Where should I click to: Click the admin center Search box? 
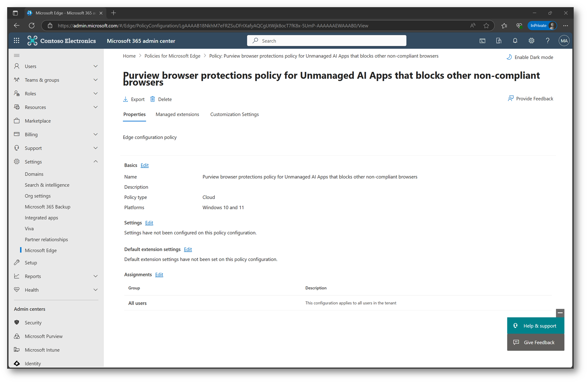(x=327, y=41)
